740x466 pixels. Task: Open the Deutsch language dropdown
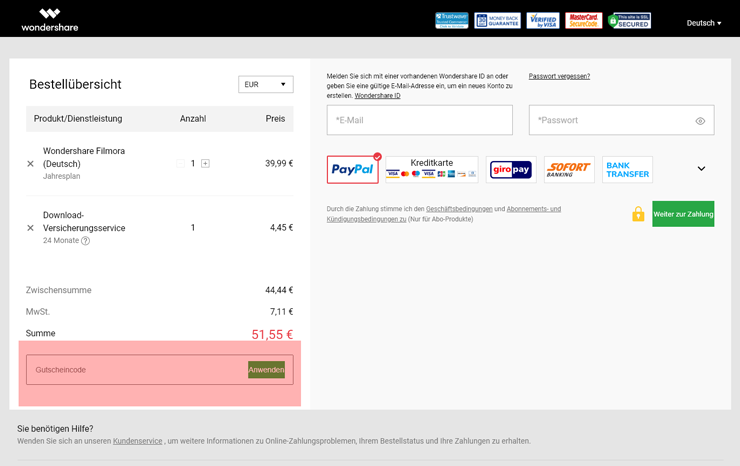pos(704,23)
